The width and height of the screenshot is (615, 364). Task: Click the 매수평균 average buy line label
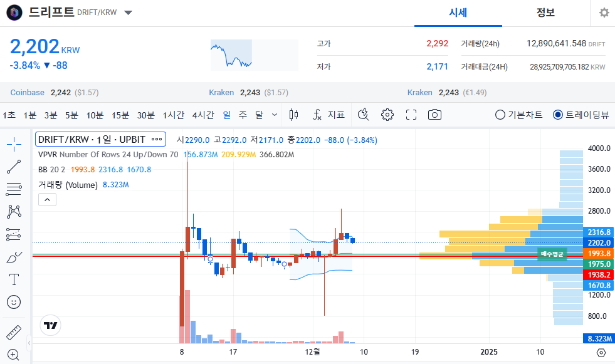click(552, 254)
